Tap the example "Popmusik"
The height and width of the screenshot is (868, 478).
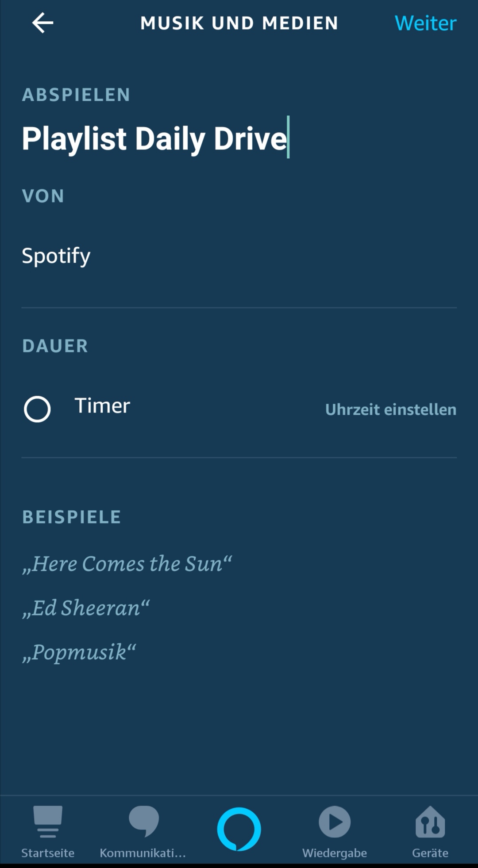pyautogui.click(x=79, y=652)
